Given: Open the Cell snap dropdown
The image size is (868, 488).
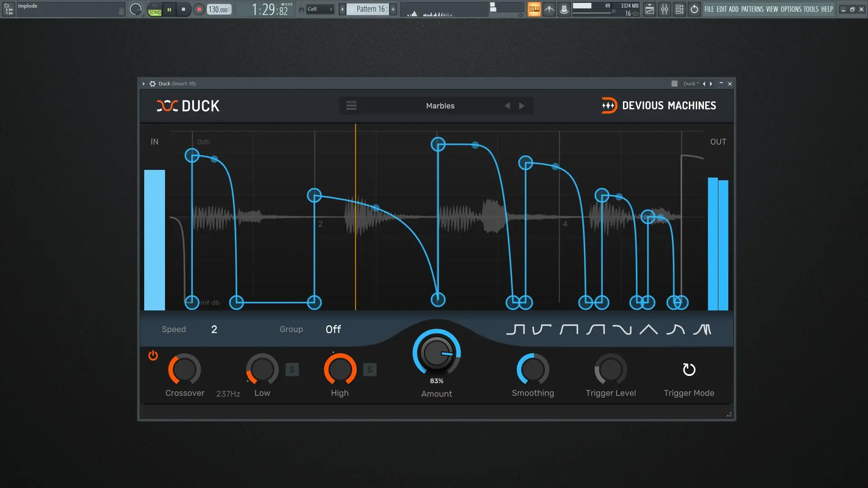Looking at the screenshot, I should [x=320, y=9].
